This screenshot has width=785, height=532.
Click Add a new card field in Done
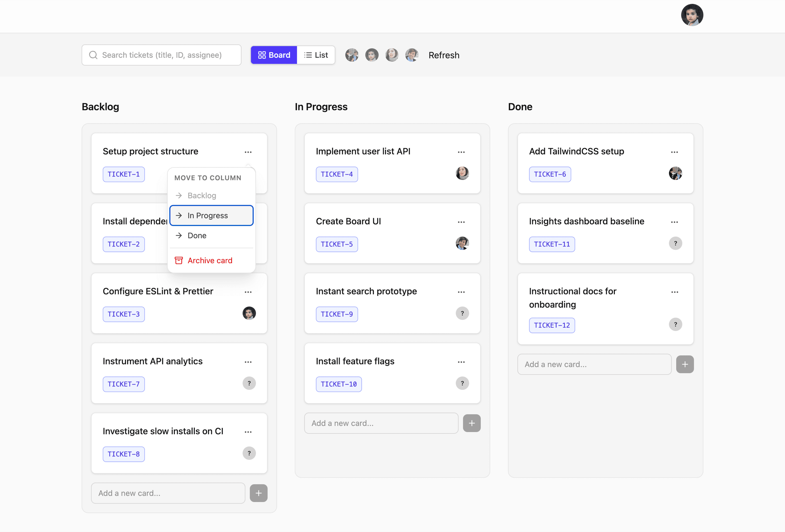594,364
